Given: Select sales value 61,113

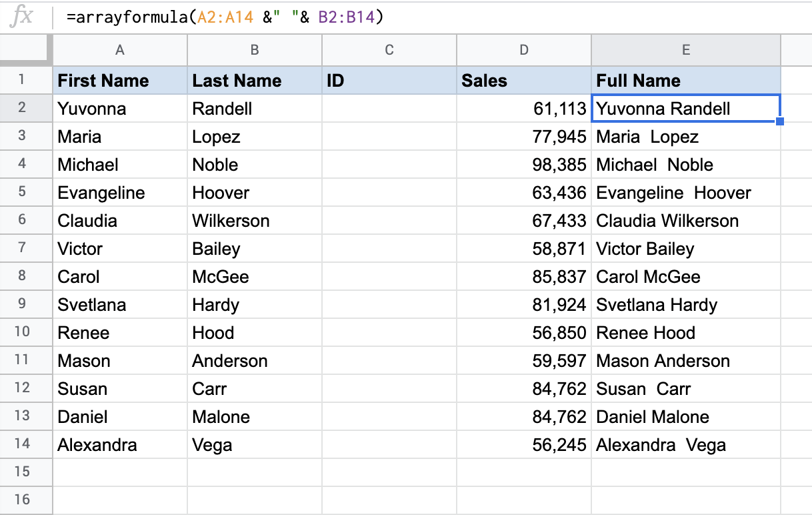Looking at the screenshot, I should tap(524, 109).
